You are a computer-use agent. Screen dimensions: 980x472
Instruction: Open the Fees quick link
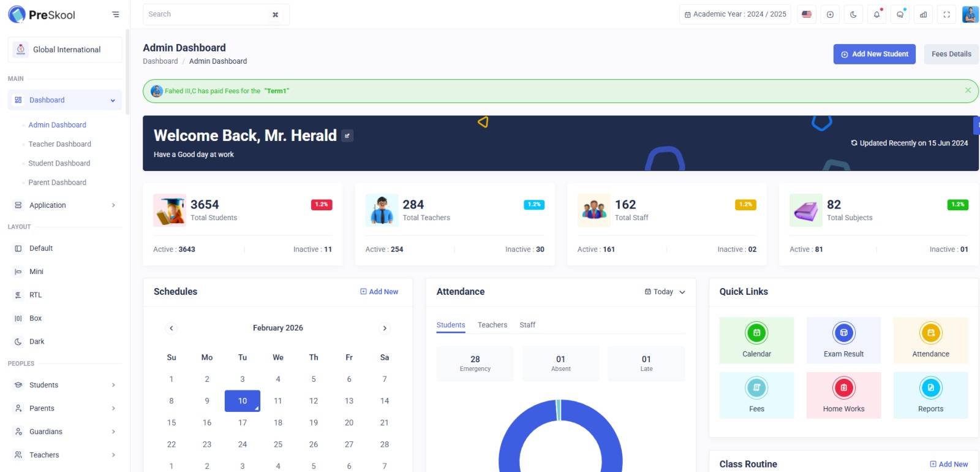(x=756, y=395)
